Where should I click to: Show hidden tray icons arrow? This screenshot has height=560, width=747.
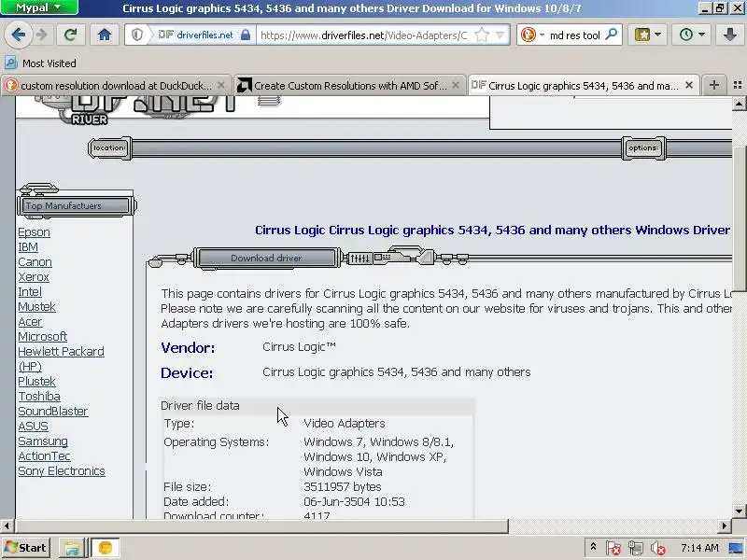click(593, 547)
